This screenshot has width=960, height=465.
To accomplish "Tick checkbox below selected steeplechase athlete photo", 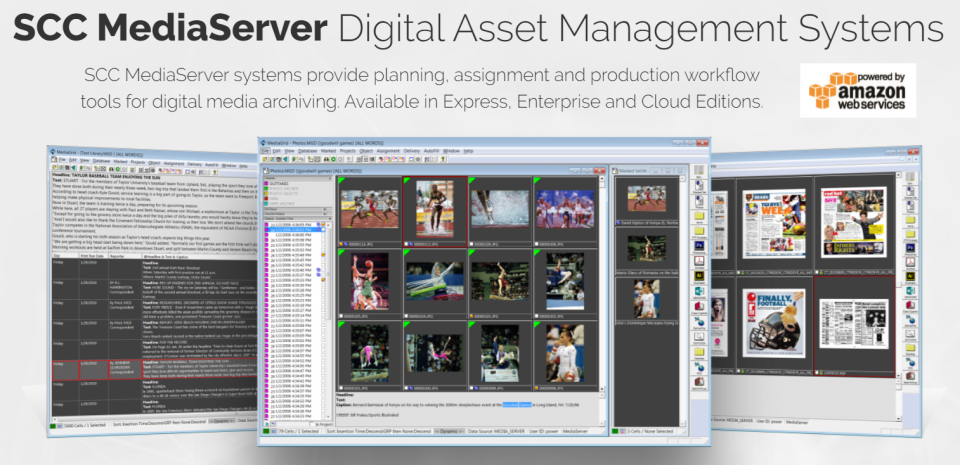I will tap(407, 244).
